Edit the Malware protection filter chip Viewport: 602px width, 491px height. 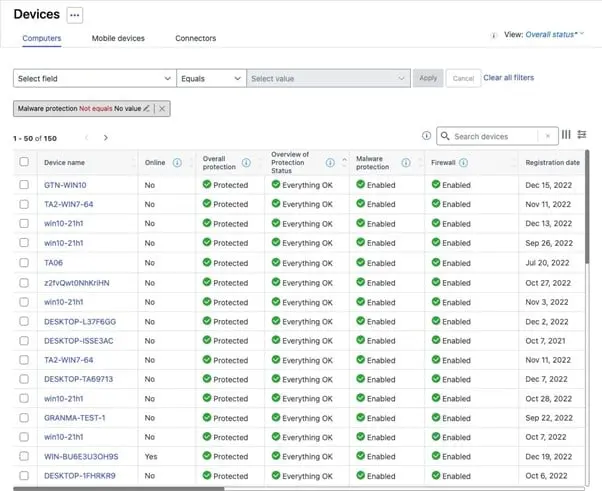click(146, 109)
